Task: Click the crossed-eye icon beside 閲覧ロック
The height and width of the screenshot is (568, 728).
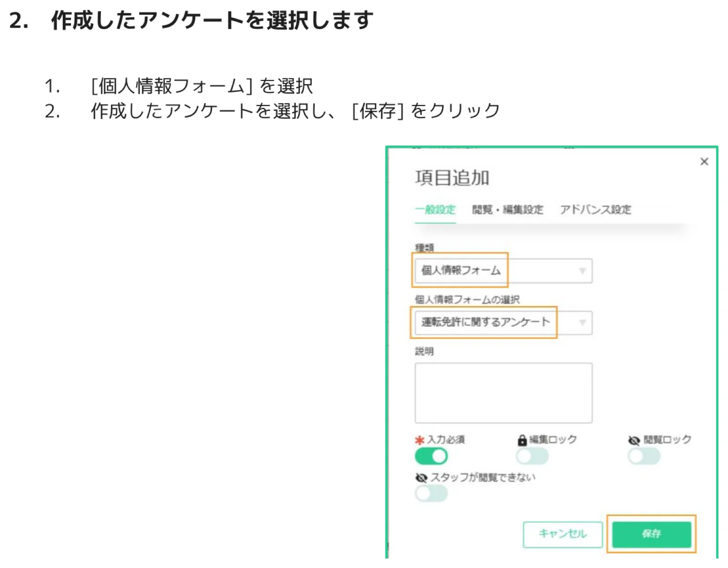Action: click(x=634, y=440)
